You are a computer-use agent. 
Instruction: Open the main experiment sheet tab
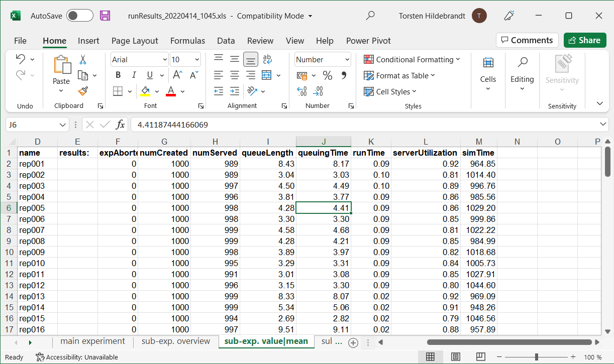[92, 341]
